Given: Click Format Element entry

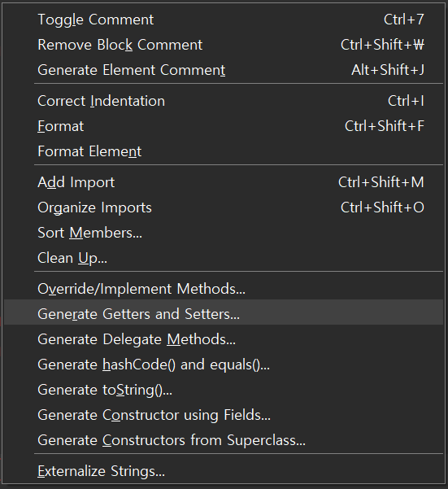Looking at the screenshot, I should 224,151.
